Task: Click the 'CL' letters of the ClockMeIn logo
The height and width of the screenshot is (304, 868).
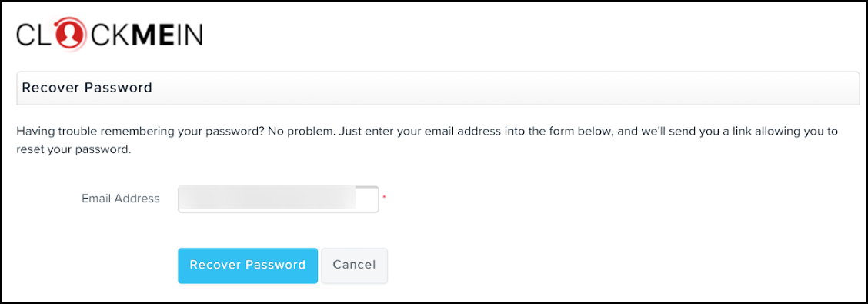Action: tap(35, 35)
